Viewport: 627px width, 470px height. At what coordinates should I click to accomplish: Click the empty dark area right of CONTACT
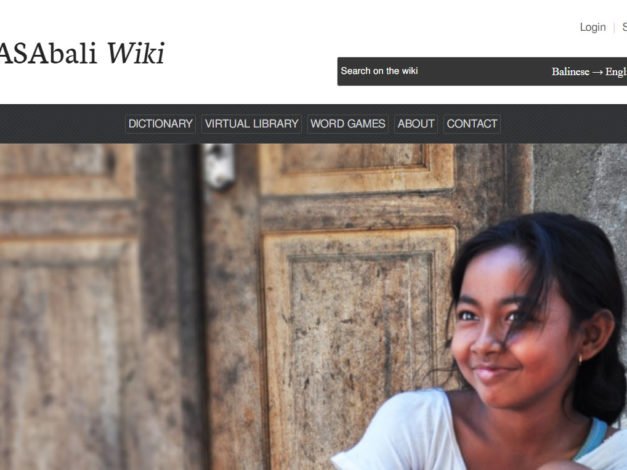point(564,124)
